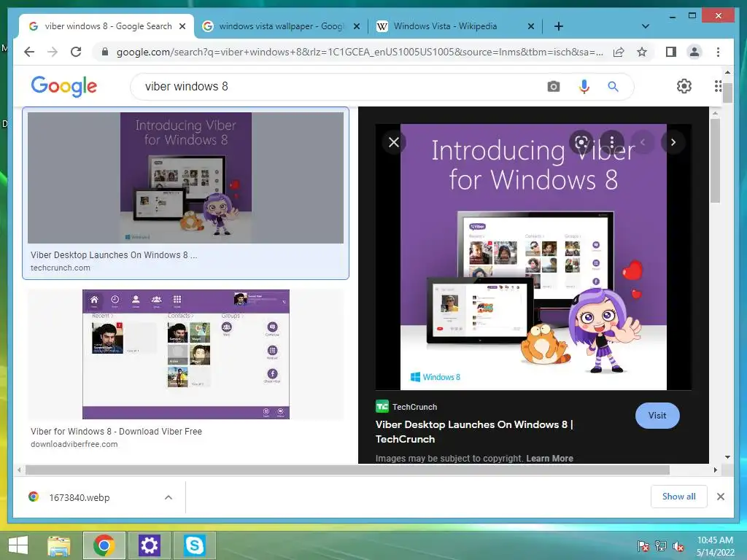Screen dimensions: 747x560
Task: Select the Introducing Viber thumbnail result
Action: pyautogui.click(x=185, y=178)
